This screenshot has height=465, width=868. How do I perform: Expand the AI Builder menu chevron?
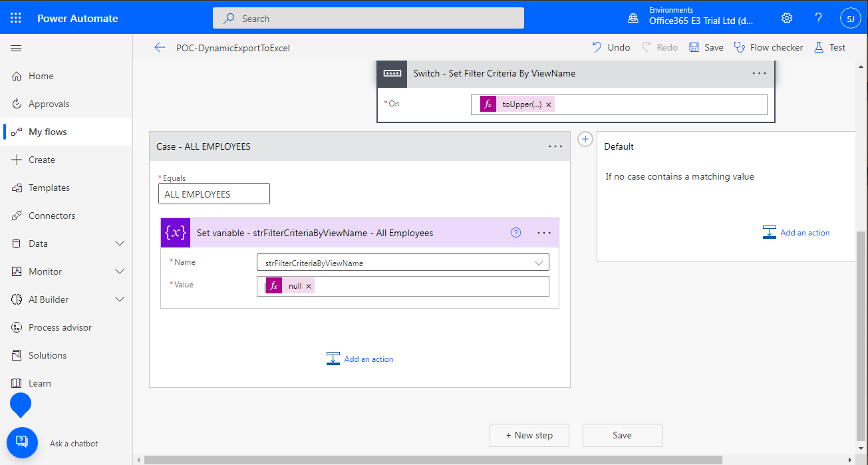(x=120, y=299)
